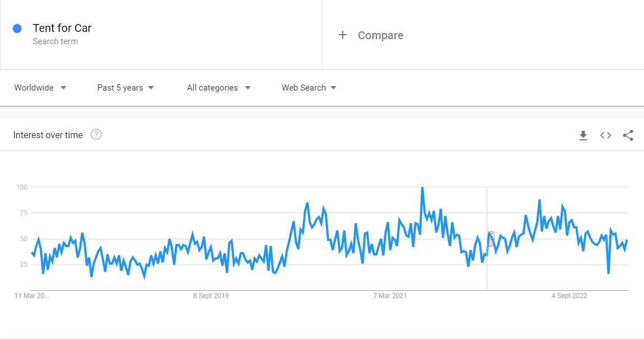Click the 7 Mar 2021 axis label
644x340 pixels.
390,296
